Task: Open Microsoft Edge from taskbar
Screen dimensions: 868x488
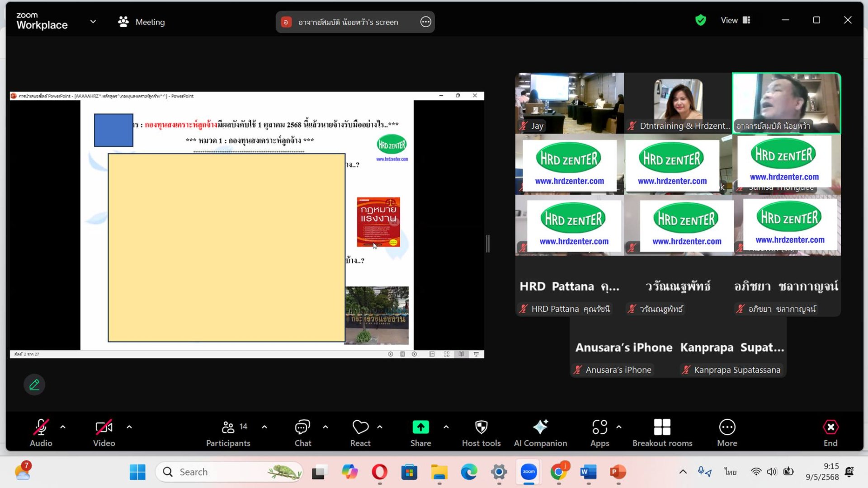Action: pos(469,472)
